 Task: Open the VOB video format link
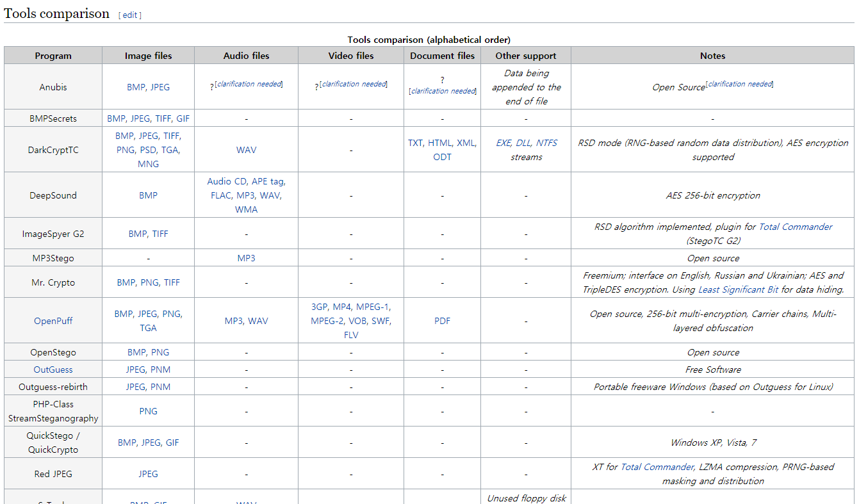coord(357,321)
